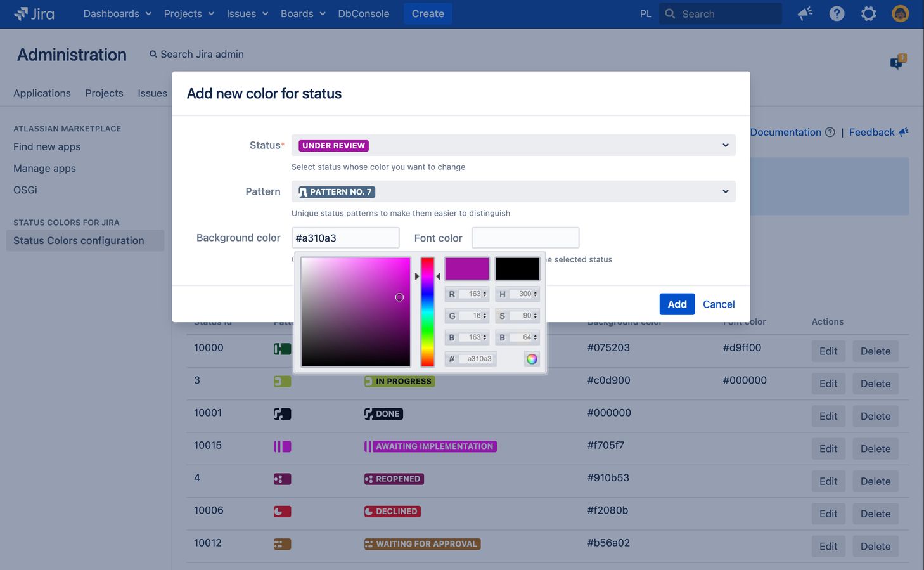Adjust the G value stepper
Image resolution: width=924 pixels, height=570 pixels.
(x=485, y=316)
